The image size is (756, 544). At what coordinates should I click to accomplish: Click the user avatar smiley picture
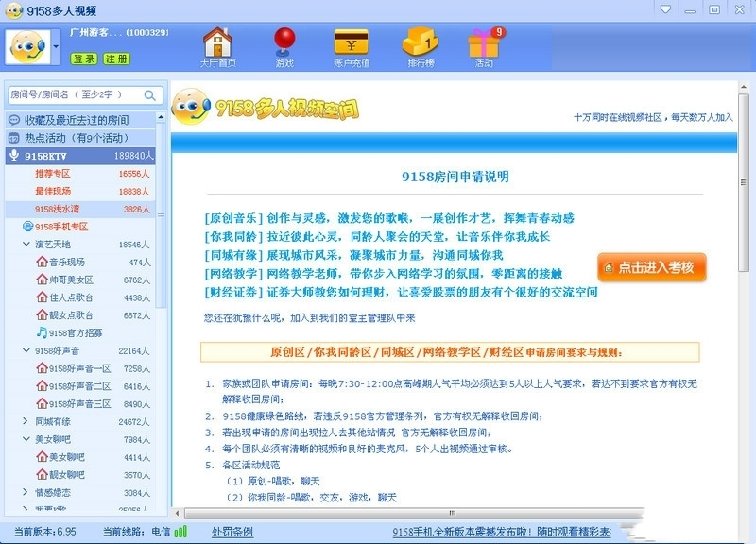tap(28, 46)
